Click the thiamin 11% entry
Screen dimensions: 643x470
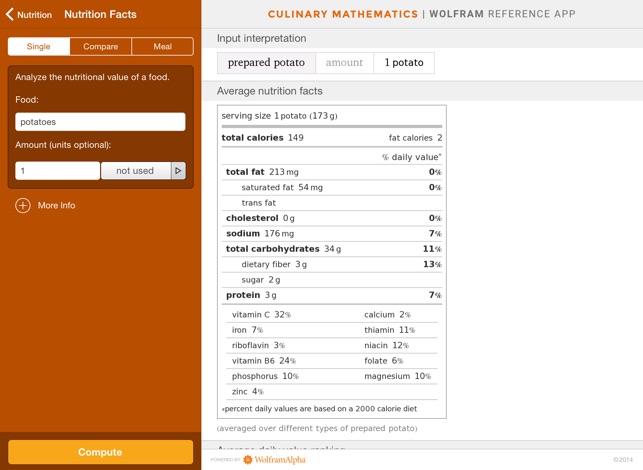coord(390,330)
